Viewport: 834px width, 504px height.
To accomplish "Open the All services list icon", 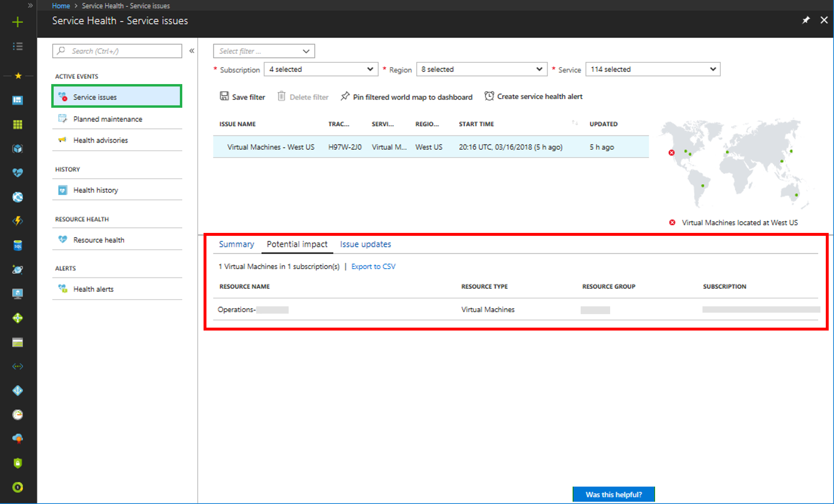I will (x=17, y=46).
